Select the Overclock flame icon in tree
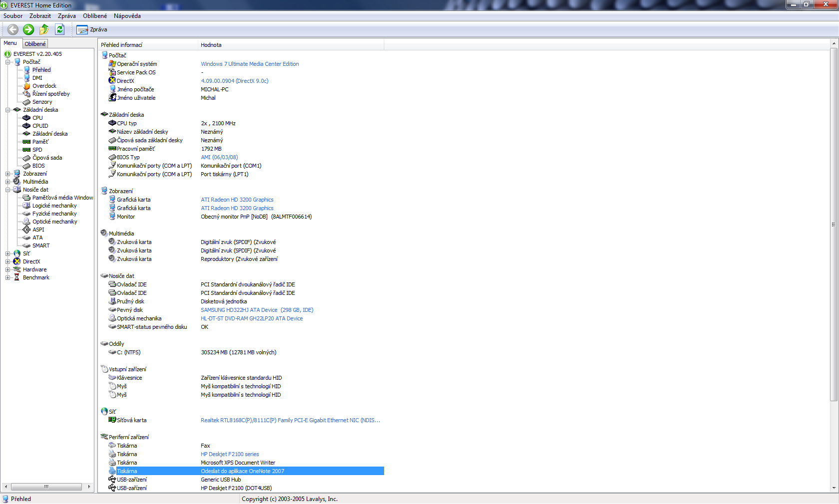The image size is (839, 504). 27,86
